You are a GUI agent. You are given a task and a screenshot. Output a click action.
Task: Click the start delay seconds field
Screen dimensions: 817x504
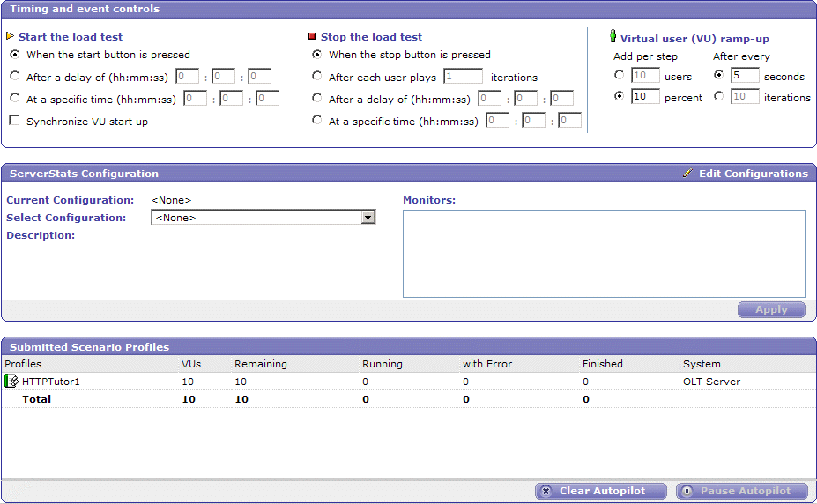(259, 76)
